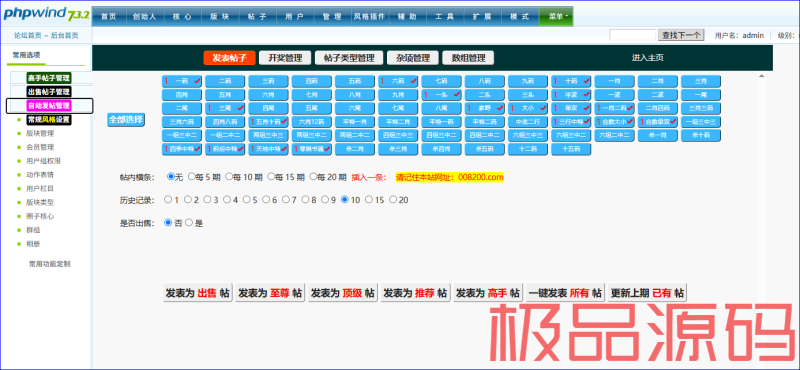Switch to the 发表帖子 tab
This screenshot has width=800, height=370.
(x=229, y=58)
